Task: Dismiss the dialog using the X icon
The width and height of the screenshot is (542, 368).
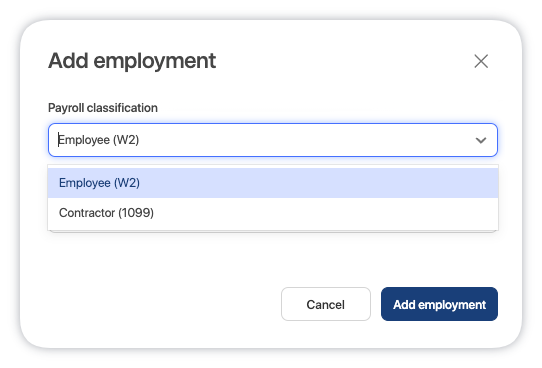Action: 481,62
